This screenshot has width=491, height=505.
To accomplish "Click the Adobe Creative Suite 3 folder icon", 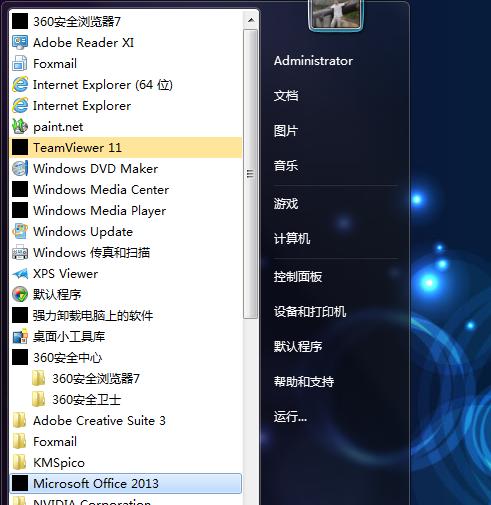I will [x=20, y=421].
